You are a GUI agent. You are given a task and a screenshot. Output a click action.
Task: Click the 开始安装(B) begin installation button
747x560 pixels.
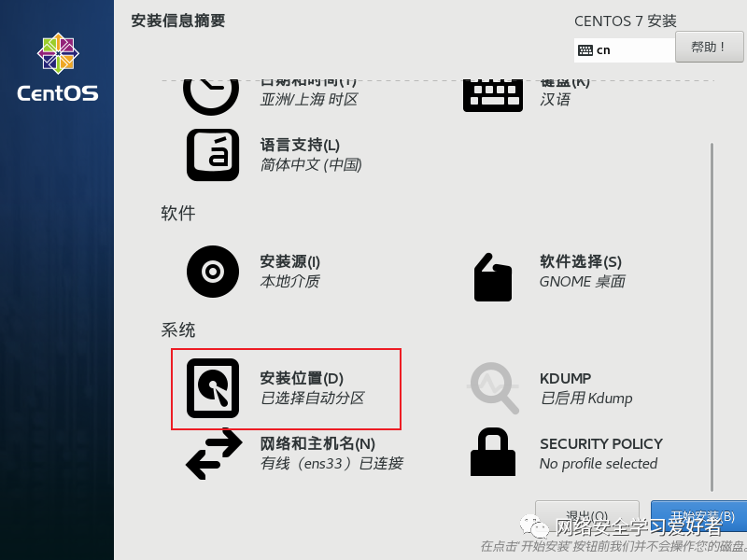point(698,516)
